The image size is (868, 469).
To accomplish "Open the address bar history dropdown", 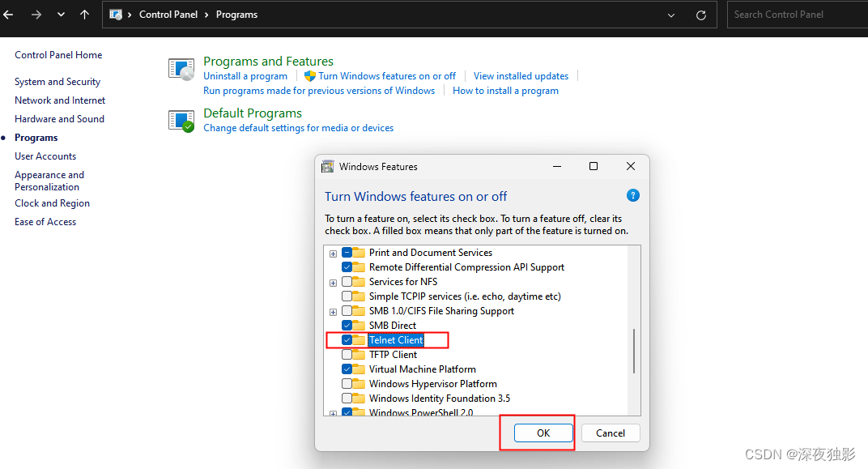I will 671,15.
